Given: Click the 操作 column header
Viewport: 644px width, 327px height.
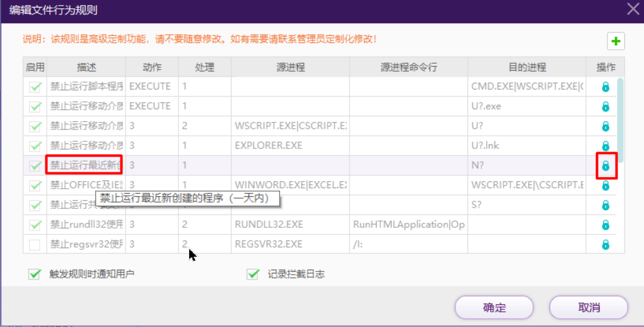Looking at the screenshot, I should click(x=606, y=68).
